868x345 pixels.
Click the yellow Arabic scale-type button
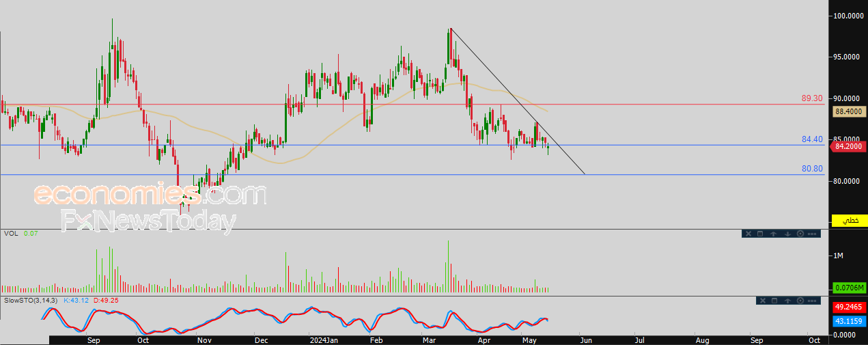[849, 221]
